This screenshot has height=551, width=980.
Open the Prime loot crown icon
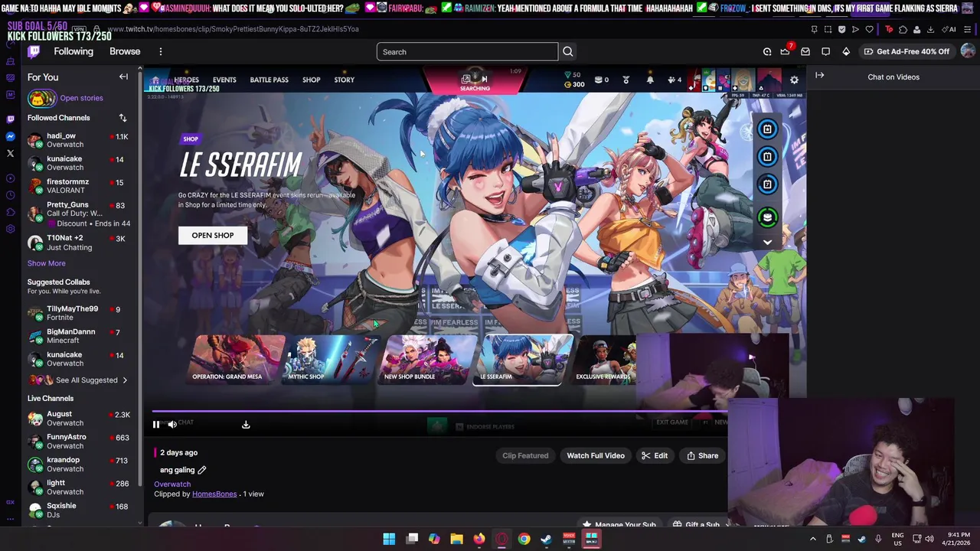[x=785, y=51]
